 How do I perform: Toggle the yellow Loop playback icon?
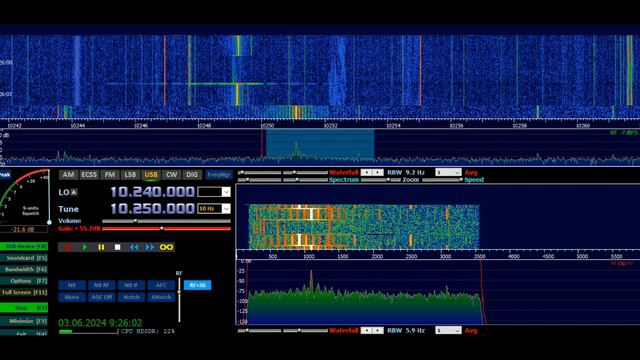[166, 247]
